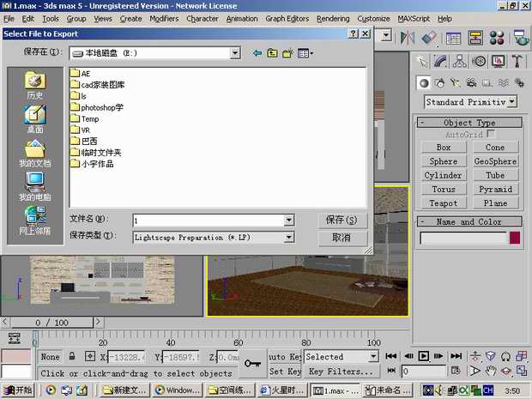Screen dimensions: 532x399
Task: Open Schematic View toolbar icon
Action: [x=475, y=38]
